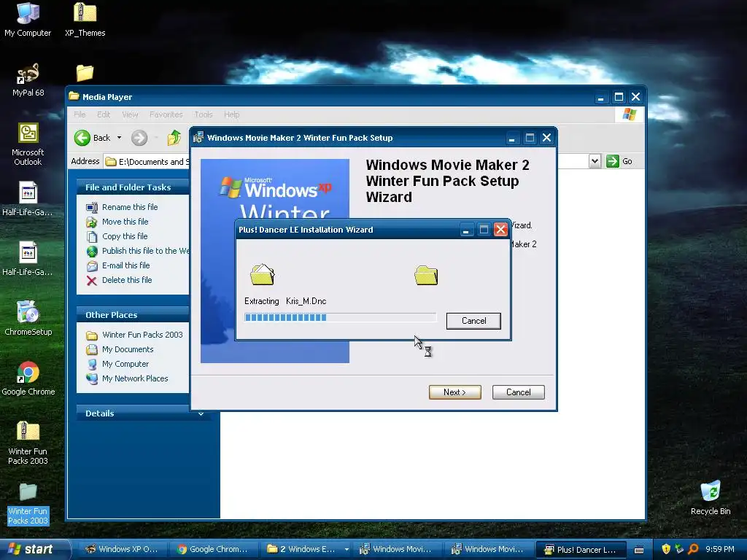This screenshot has height=560, width=747.
Task: Open Edit menu in Media Player window
Action: (104, 114)
